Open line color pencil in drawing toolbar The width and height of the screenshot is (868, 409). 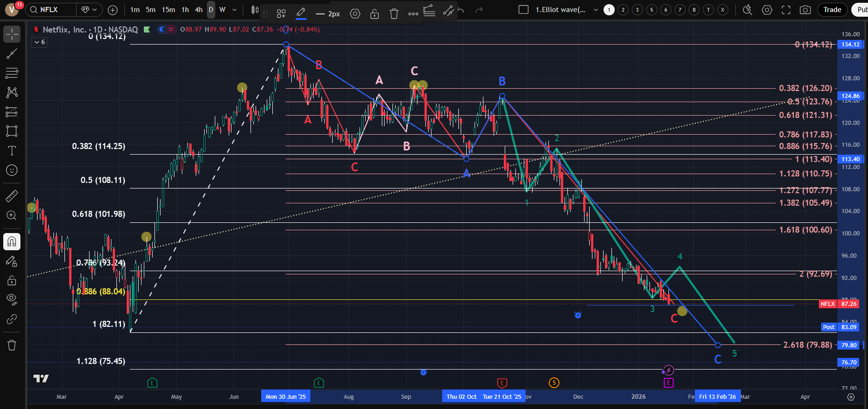pyautogui.click(x=301, y=13)
